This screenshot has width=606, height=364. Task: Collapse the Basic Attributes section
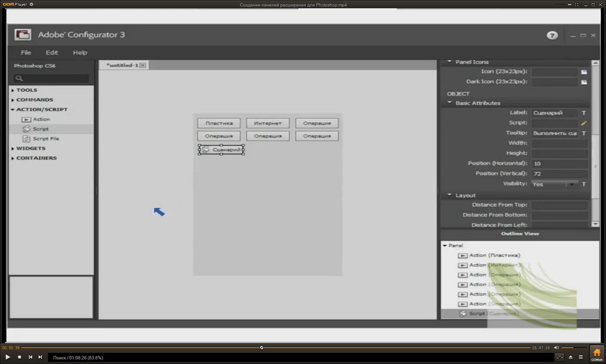[449, 103]
